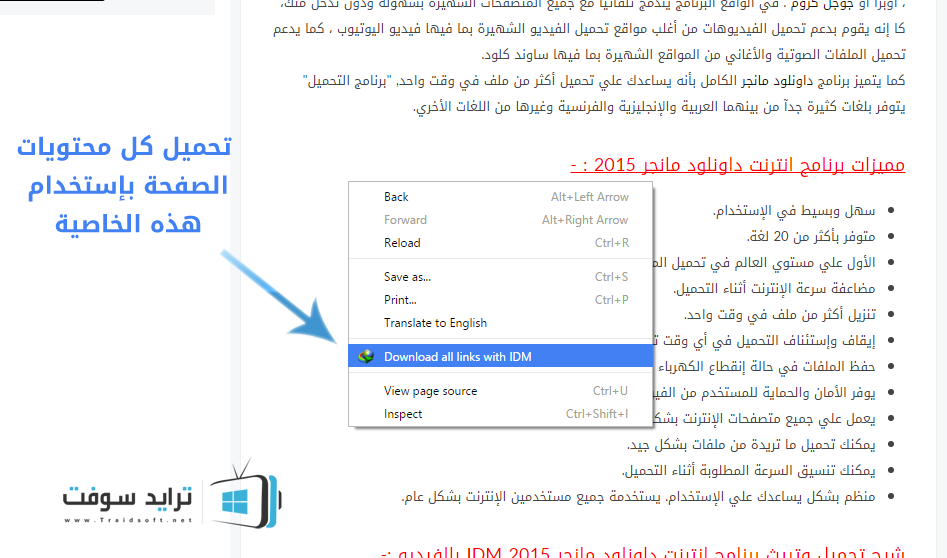Click bullet text متوفر بأكثر من 20 لغة
The height and width of the screenshot is (558, 947).
coord(811,236)
